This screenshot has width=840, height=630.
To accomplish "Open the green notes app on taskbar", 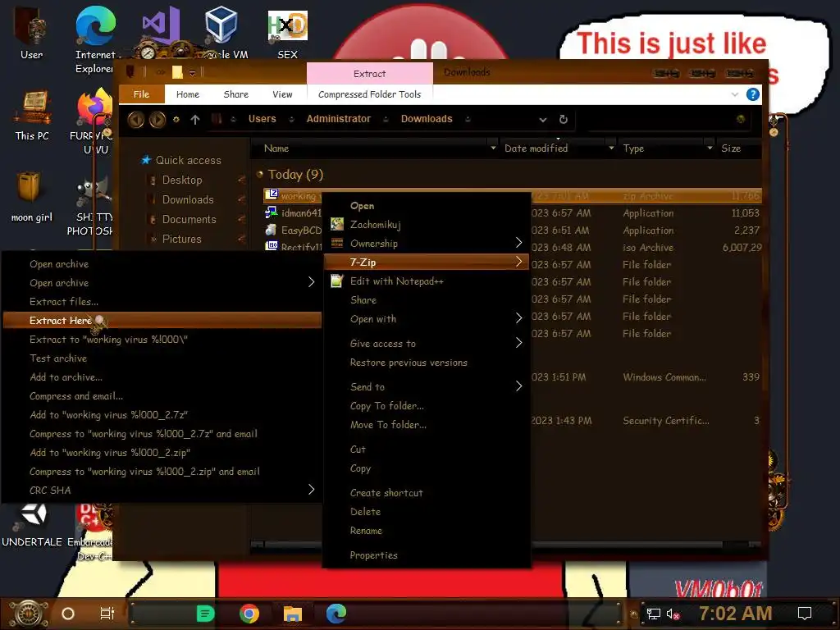I will pyautogui.click(x=205, y=614).
